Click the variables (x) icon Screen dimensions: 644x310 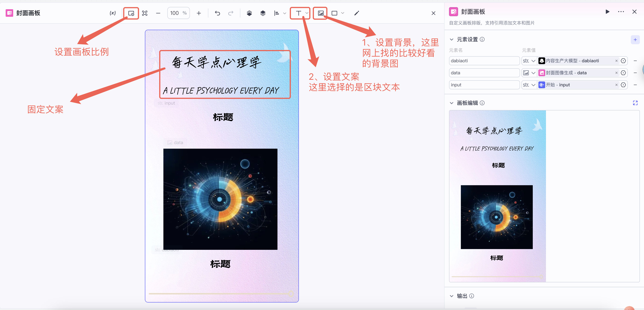click(113, 13)
